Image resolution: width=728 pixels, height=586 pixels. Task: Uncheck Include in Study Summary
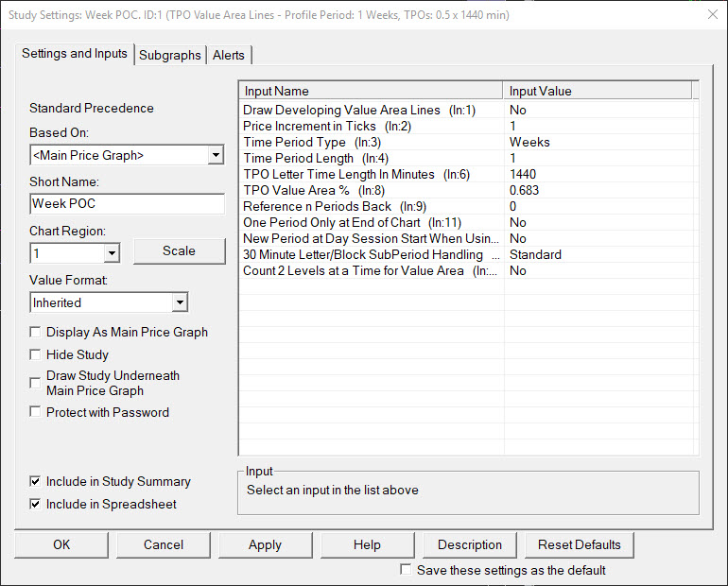tap(36, 482)
